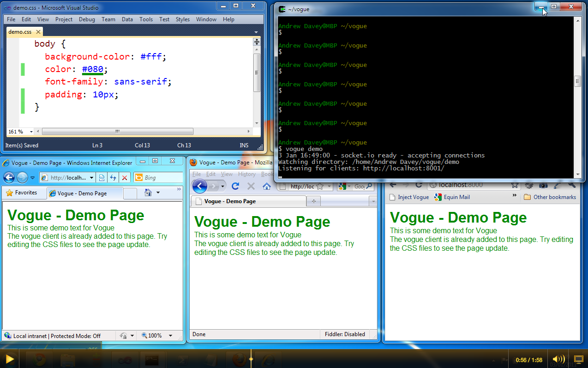This screenshot has width=588, height=368.
Task: Click the Firefox home icon
Action: point(266,186)
